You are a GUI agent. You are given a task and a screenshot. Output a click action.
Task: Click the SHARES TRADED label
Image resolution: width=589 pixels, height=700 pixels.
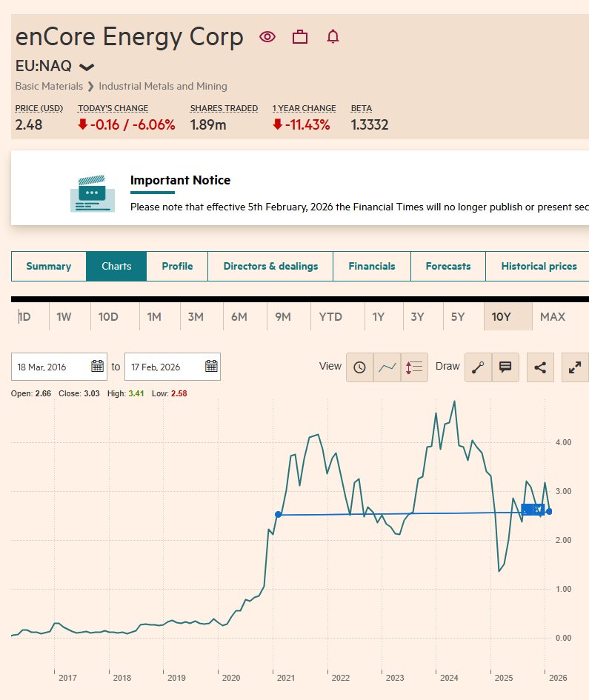point(224,108)
